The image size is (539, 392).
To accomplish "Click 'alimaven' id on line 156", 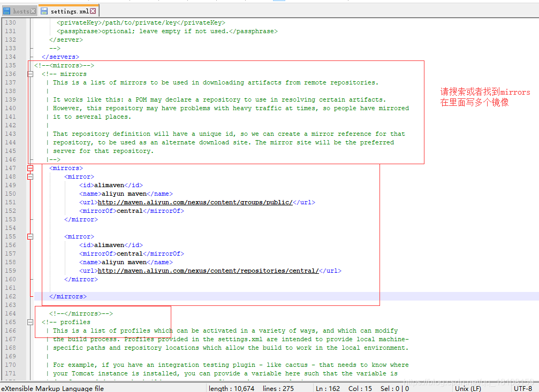I will pyautogui.click(x=109, y=245).
